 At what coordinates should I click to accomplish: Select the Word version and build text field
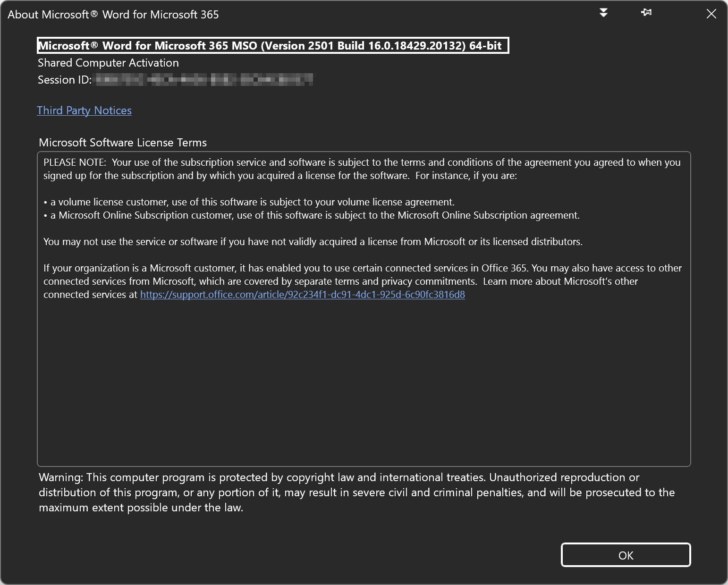coord(273,46)
